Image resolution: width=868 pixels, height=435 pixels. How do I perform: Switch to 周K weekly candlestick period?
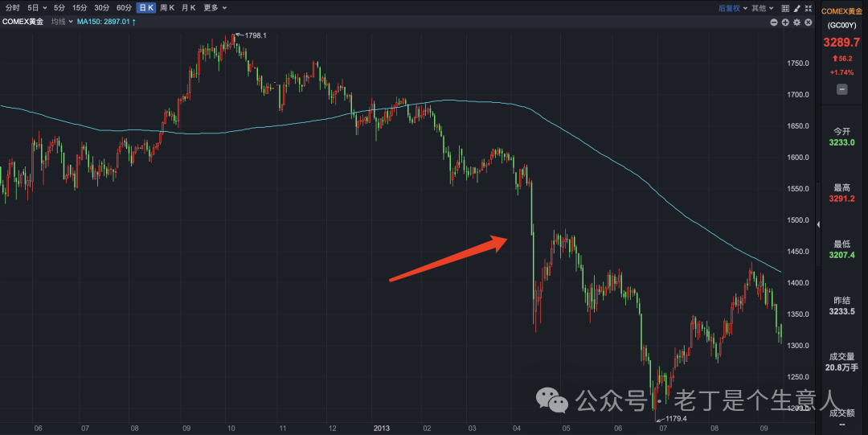pos(167,8)
